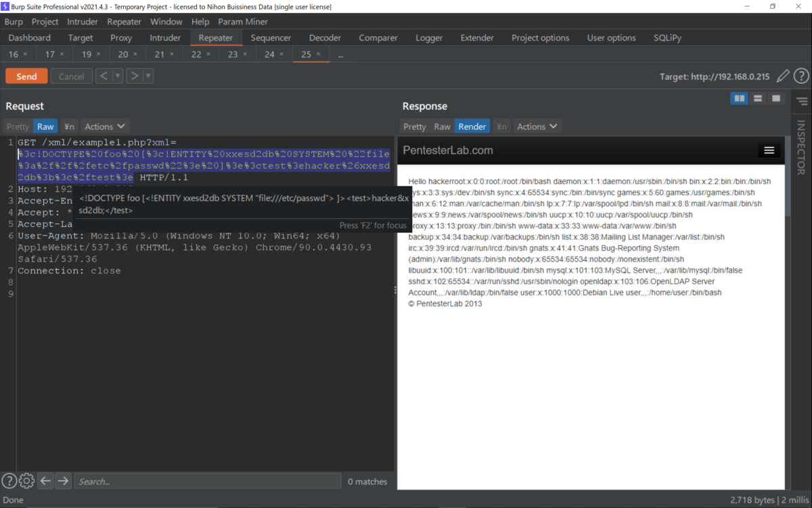
Task: Expand the INSPECTOR side panel
Action: click(x=801, y=148)
